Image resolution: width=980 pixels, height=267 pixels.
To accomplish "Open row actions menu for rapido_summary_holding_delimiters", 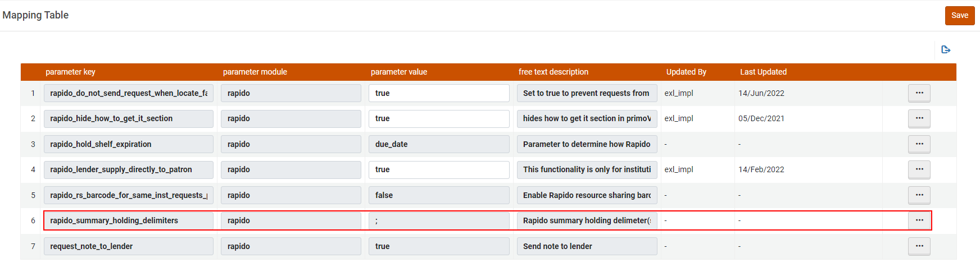I will (x=919, y=220).
